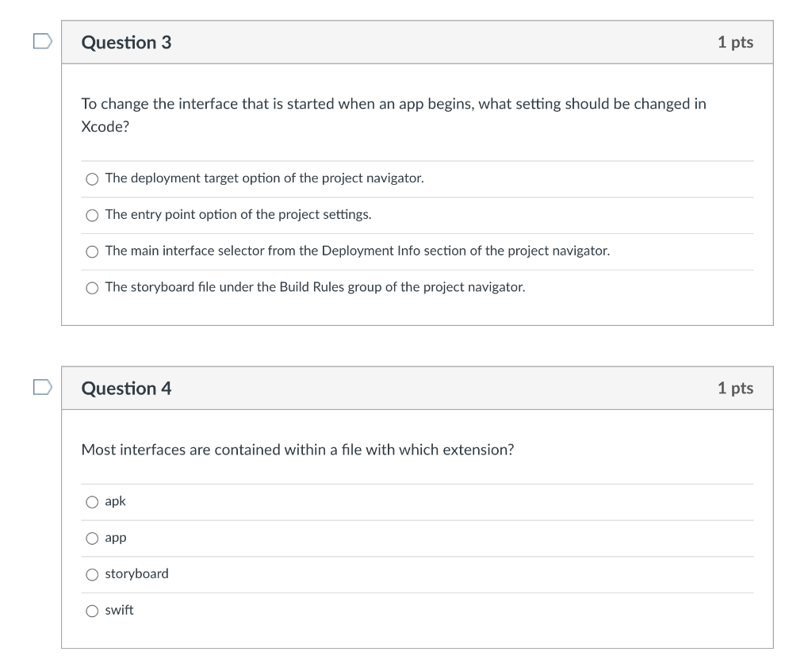
Task: Click the 1 pts label of Question 4
Action: click(x=735, y=389)
